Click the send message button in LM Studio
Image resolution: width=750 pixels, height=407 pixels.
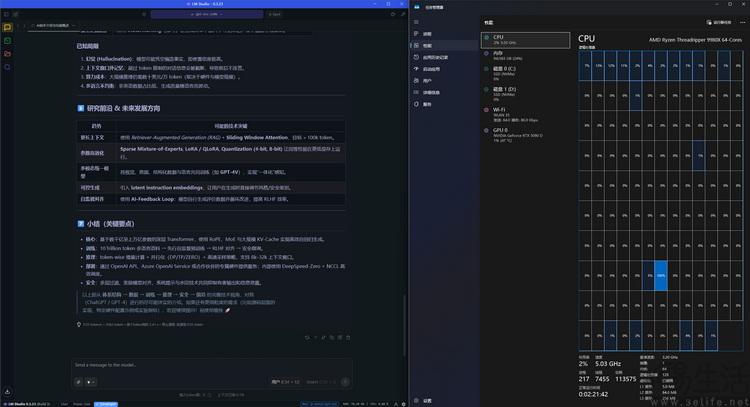[x=345, y=382]
